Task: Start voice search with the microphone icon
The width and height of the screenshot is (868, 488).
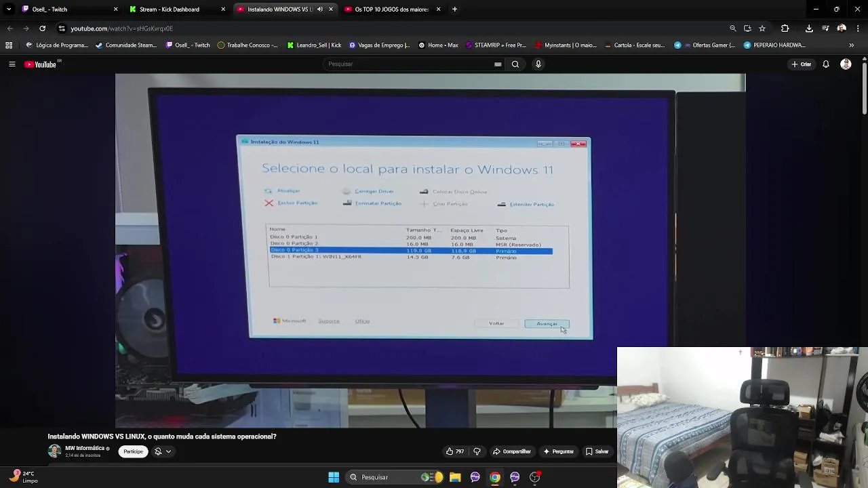Action: 538,64
